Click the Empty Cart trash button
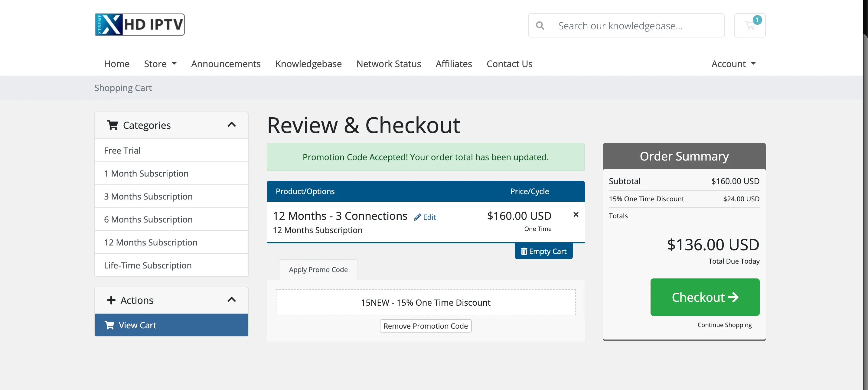868x390 pixels. click(x=543, y=251)
